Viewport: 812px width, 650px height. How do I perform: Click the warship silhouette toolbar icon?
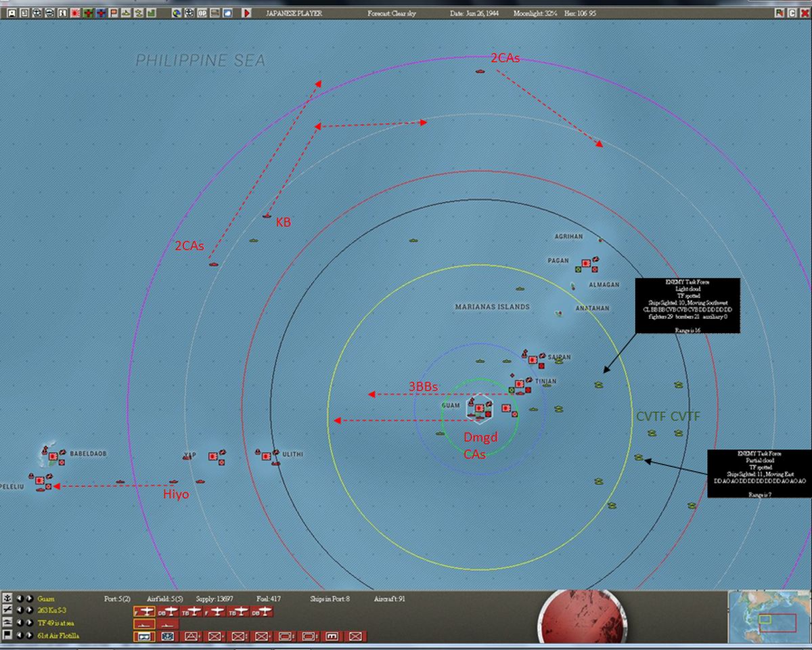tap(126, 13)
